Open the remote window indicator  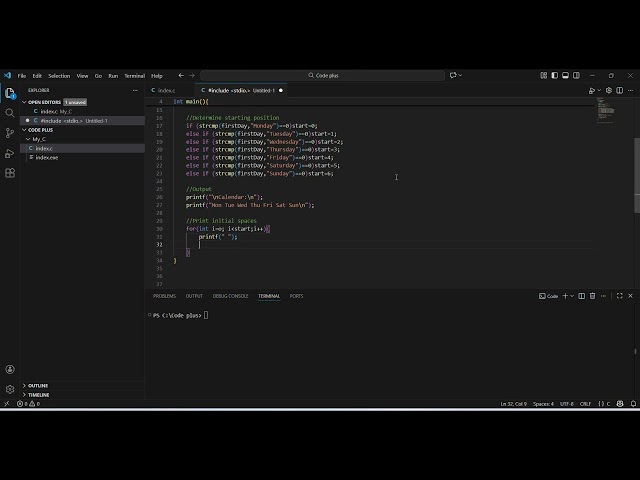click(x=7, y=404)
